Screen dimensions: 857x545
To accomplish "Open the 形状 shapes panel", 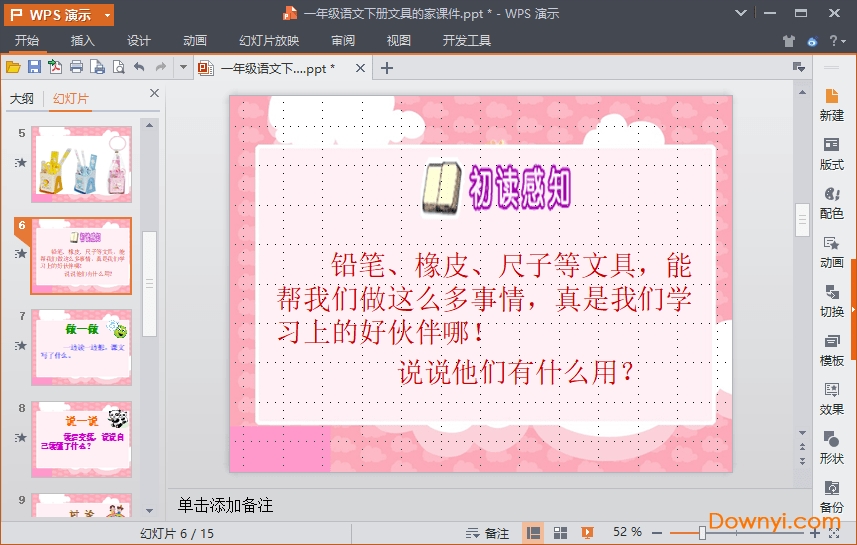I will (x=831, y=448).
